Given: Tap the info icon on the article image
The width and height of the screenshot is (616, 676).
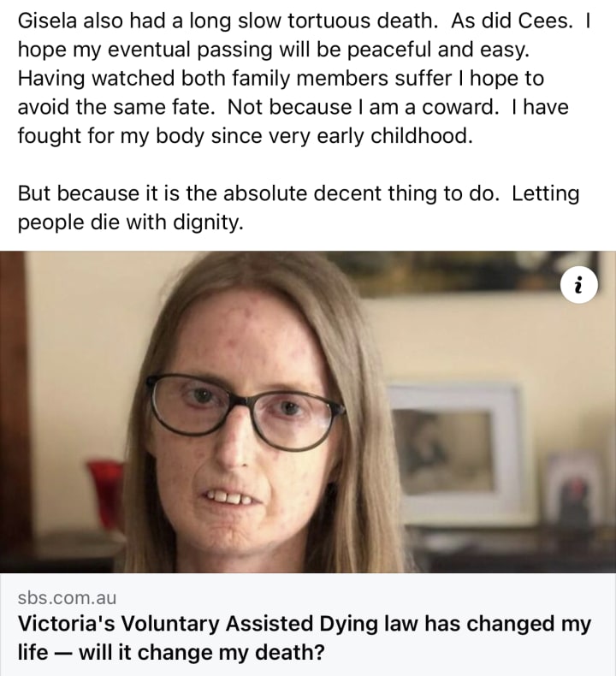Looking at the screenshot, I should click(579, 285).
